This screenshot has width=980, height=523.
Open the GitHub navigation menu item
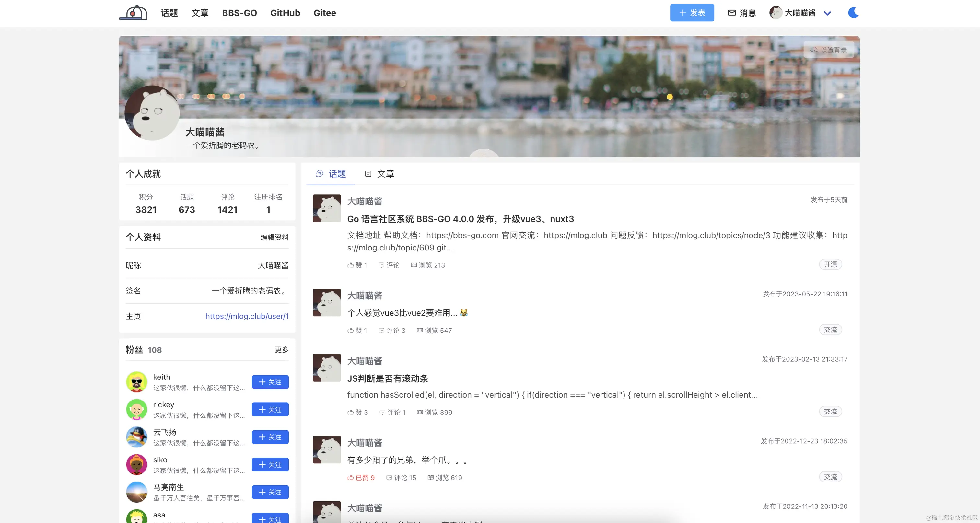285,13
